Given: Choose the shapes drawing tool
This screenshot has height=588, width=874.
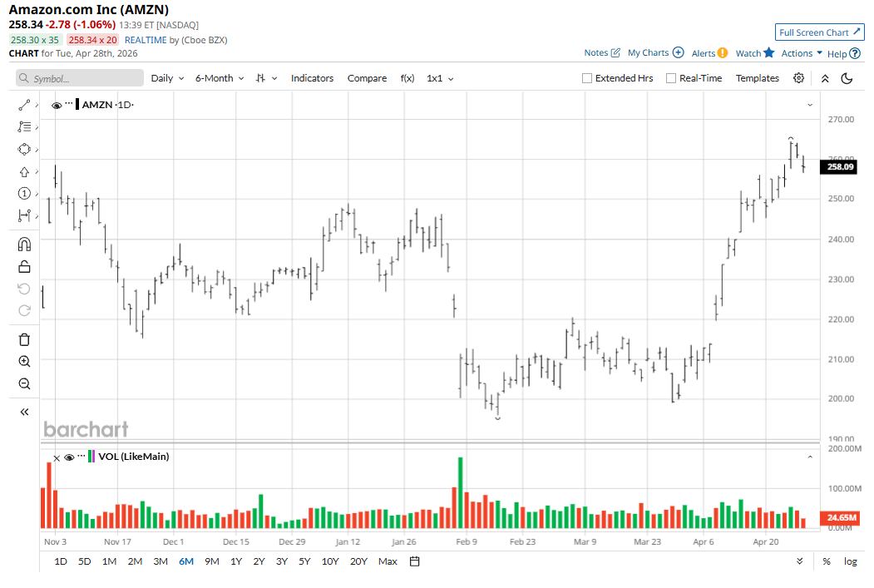Looking at the screenshot, I should click(x=24, y=150).
